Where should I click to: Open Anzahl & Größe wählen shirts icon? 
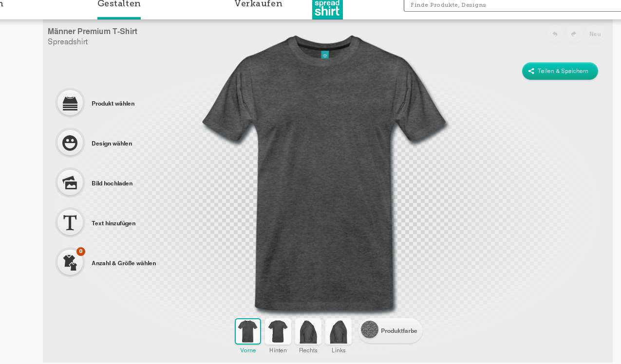(x=70, y=262)
